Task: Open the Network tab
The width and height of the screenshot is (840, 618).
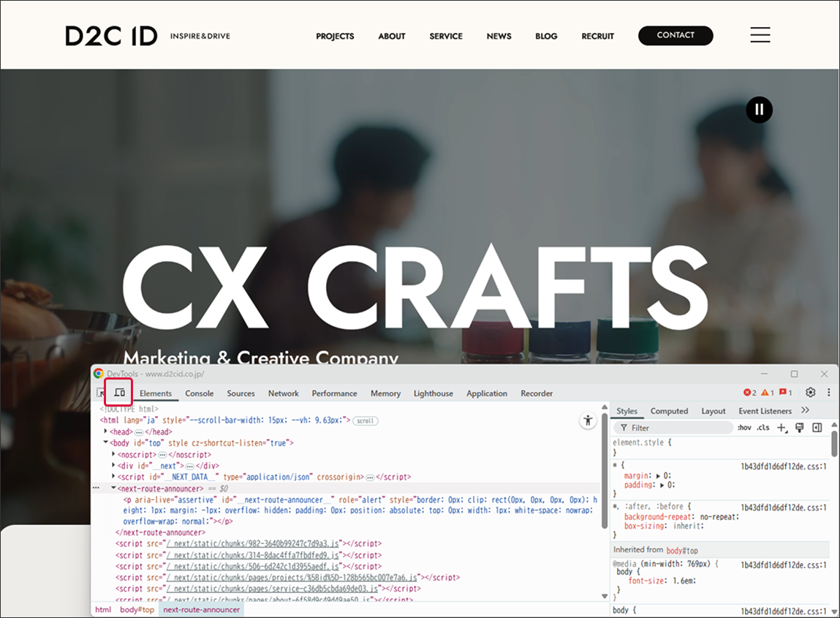Action: [x=284, y=393]
